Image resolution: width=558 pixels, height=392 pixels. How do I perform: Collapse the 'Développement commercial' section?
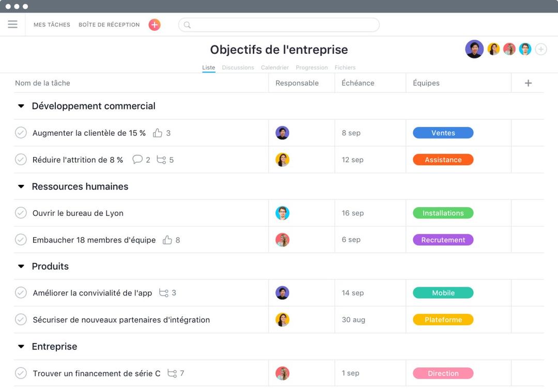click(x=21, y=106)
